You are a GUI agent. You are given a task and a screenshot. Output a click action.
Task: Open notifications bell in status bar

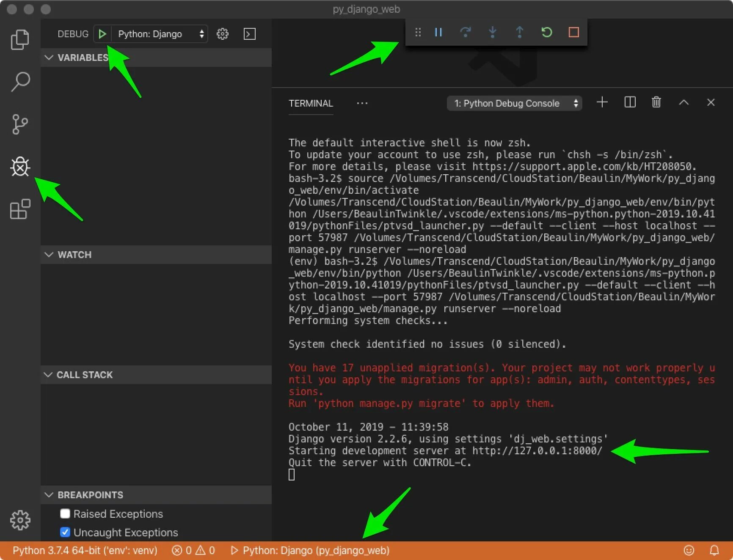click(x=714, y=550)
